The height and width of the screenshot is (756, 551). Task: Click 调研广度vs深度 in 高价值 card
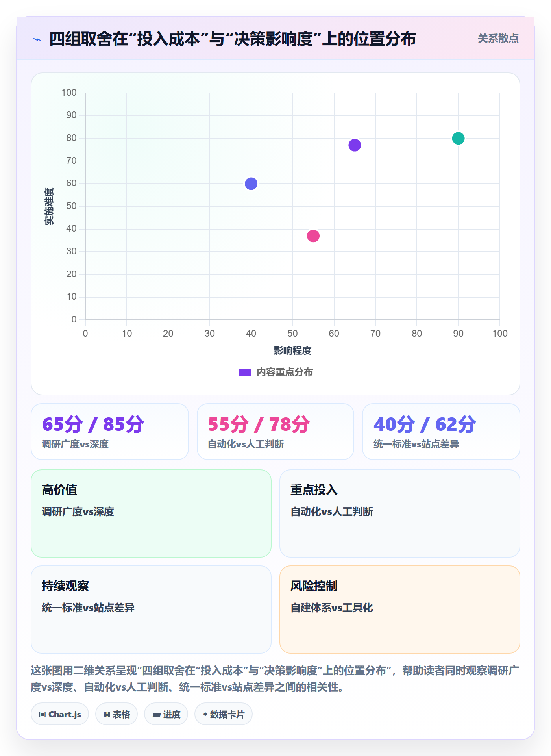pos(78,512)
